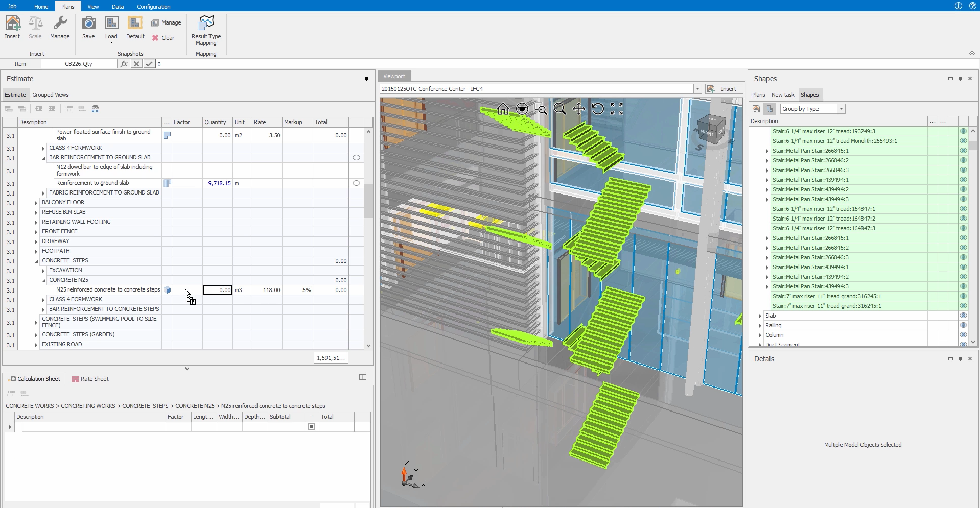Toggle visibility of Stair tread:164847:2
Screen dimensions: 980x508
coord(963,219)
